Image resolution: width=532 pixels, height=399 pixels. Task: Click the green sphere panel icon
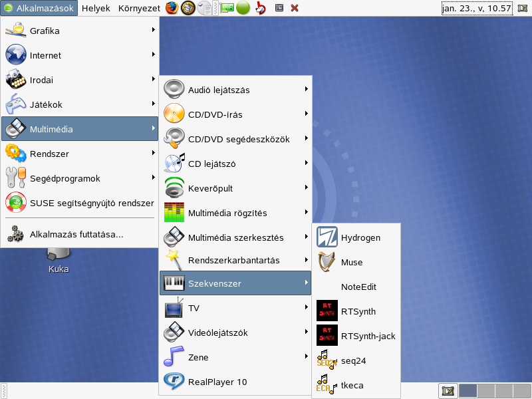(243, 8)
